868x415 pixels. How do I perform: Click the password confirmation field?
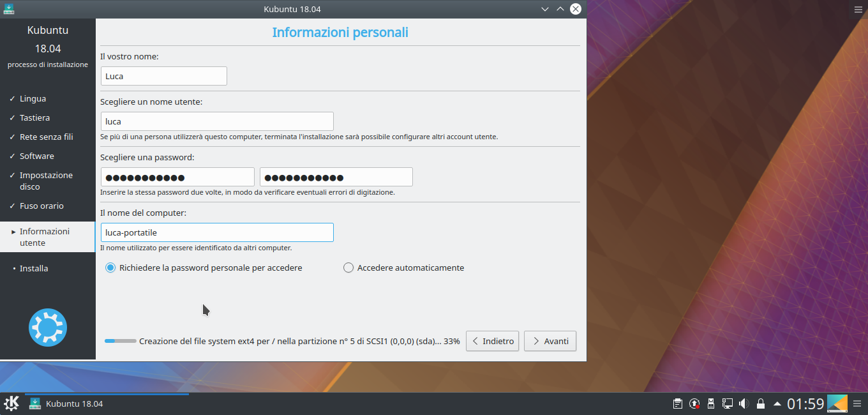(336, 177)
